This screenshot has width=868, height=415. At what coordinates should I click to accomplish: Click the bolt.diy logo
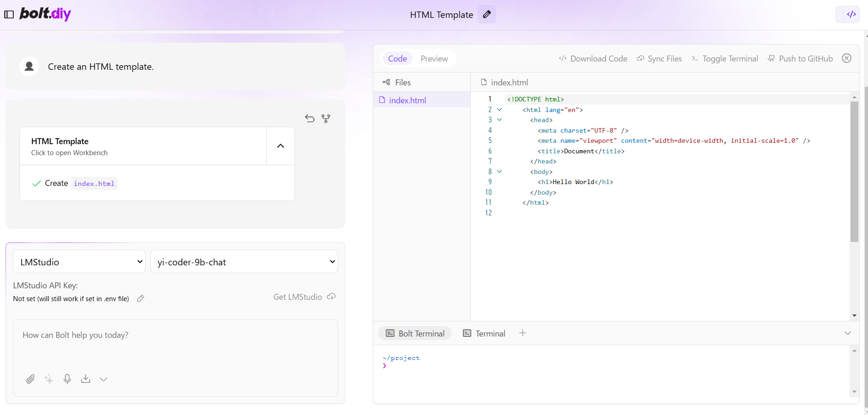point(45,14)
